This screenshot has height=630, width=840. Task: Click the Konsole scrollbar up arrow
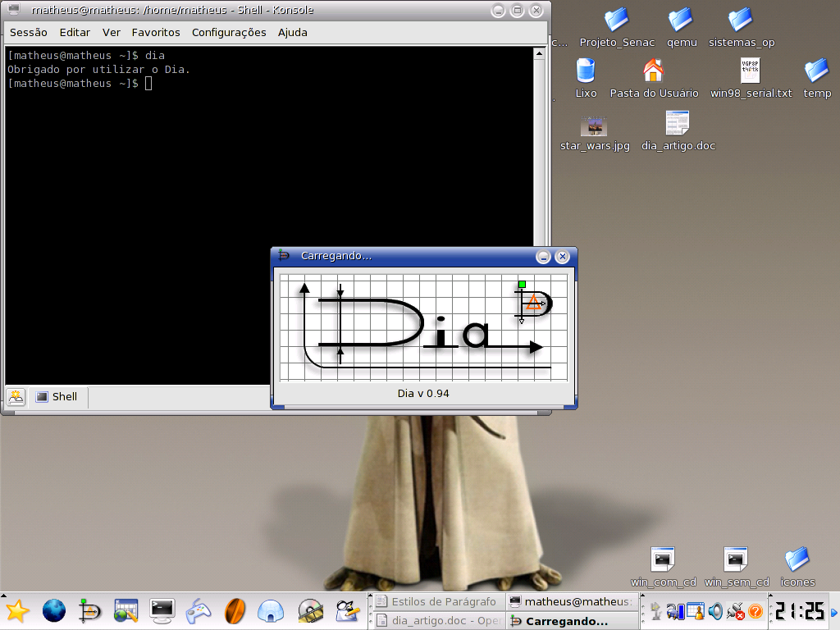pos(540,53)
